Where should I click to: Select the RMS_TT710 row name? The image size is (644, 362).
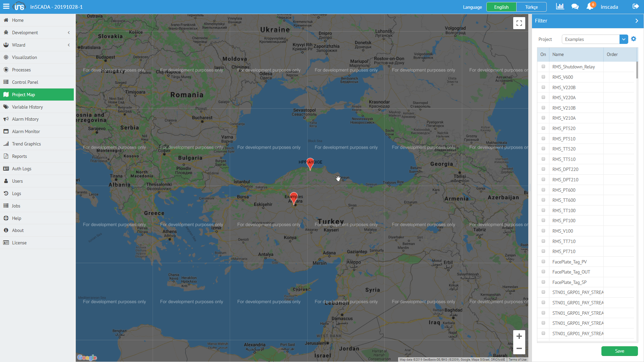[564, 241]
